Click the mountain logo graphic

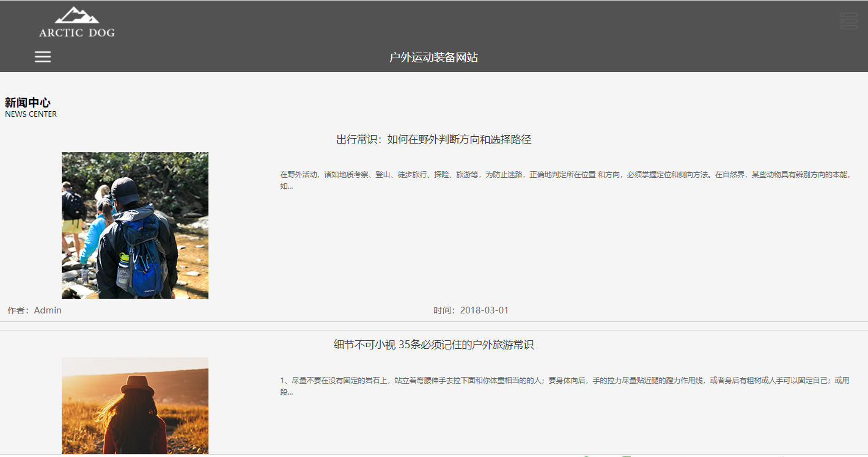[76, 15]
